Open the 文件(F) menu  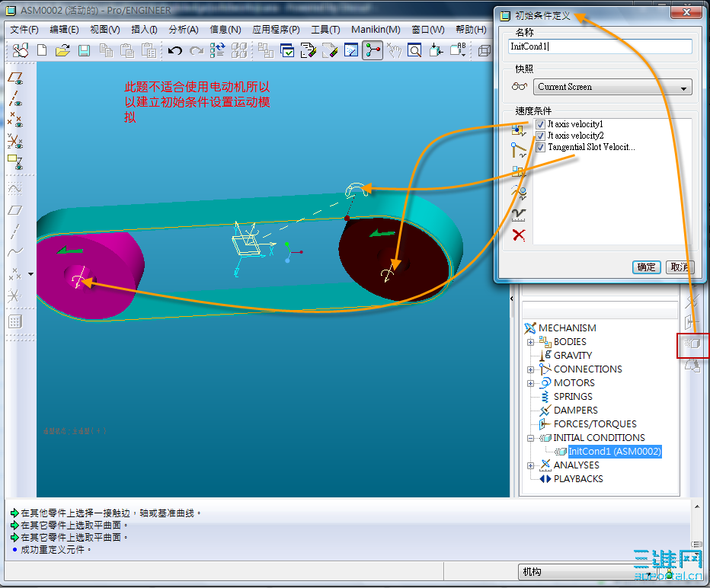24,30
